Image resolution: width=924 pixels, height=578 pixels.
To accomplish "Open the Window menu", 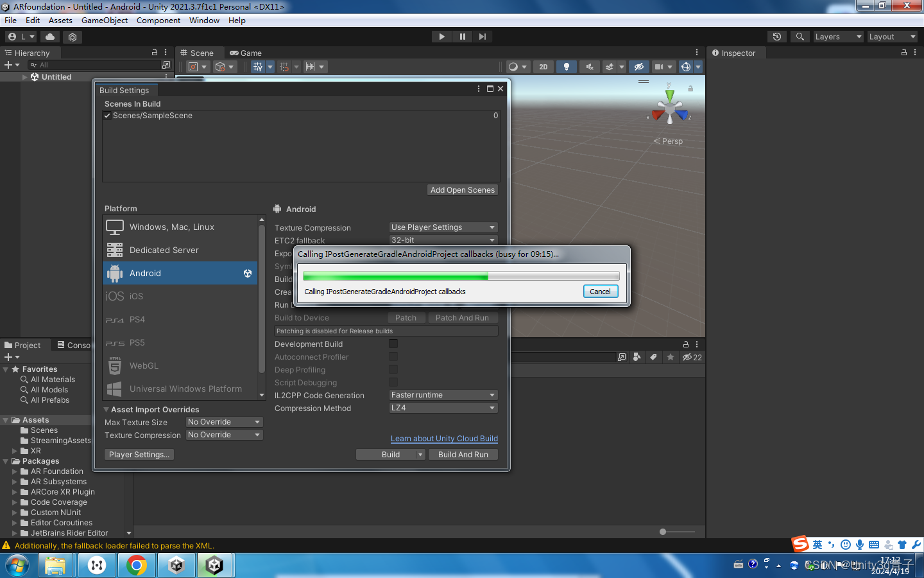I will pos(204,20).
